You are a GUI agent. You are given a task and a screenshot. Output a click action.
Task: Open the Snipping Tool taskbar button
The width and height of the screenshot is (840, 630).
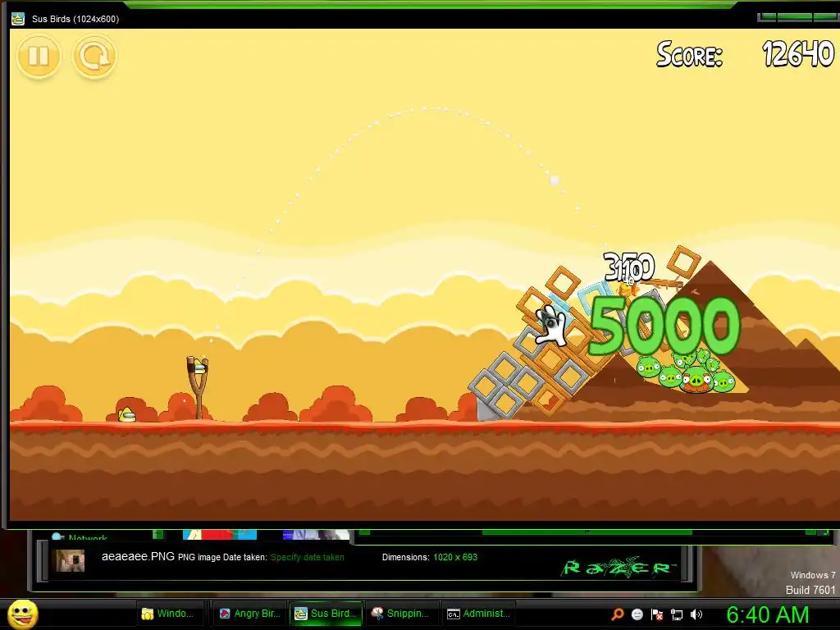pos(402,614)
